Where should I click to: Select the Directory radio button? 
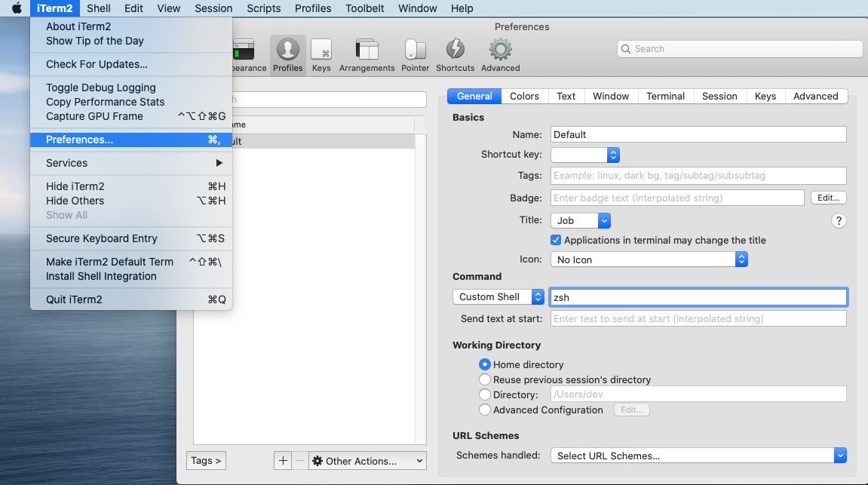point(484,394)
